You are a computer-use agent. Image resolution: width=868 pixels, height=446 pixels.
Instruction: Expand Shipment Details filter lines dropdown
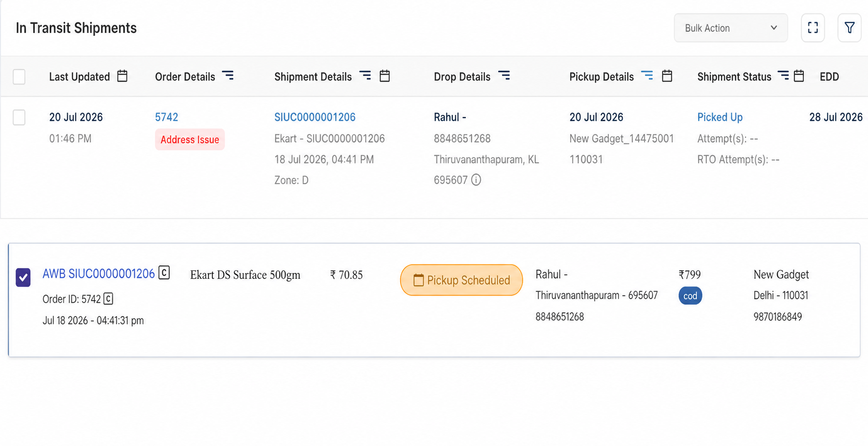(x=365, y=75)
